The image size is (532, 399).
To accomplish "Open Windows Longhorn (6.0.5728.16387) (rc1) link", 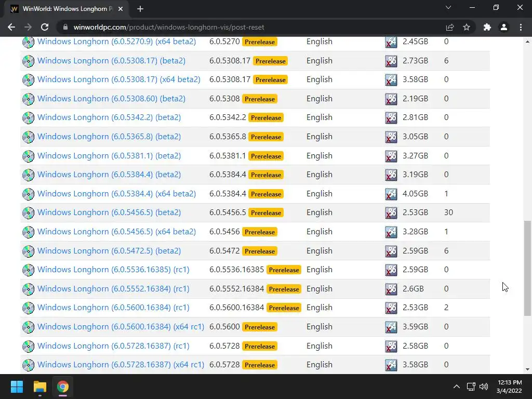I will [113, 345].
